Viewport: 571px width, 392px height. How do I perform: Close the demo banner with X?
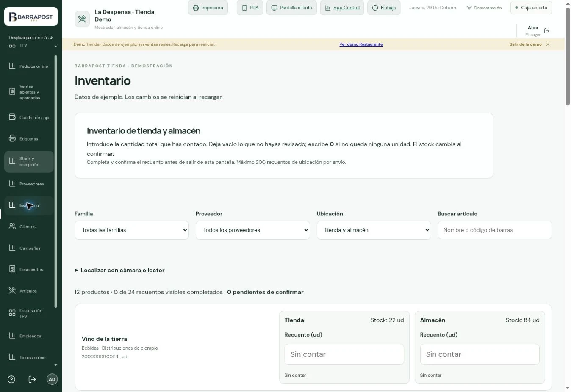click(x=548, y=44)
